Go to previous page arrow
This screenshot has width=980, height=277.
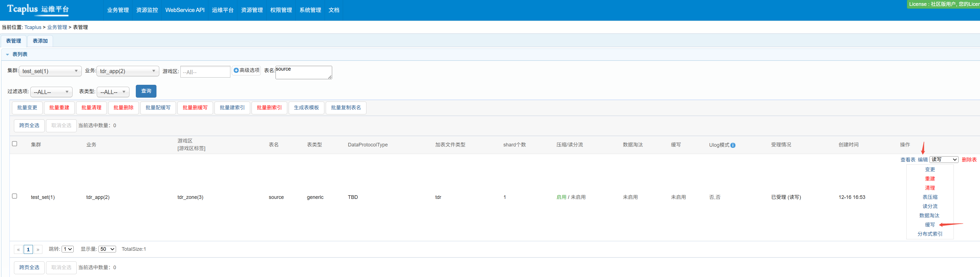18,250
